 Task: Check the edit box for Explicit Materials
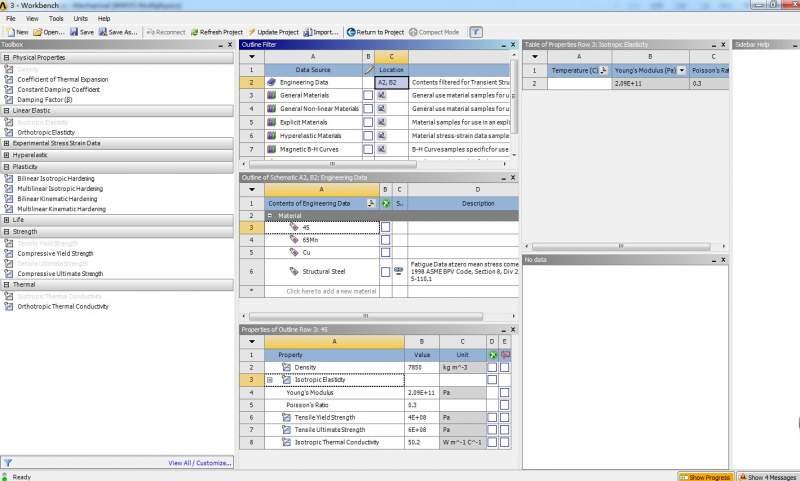(368, 122)
